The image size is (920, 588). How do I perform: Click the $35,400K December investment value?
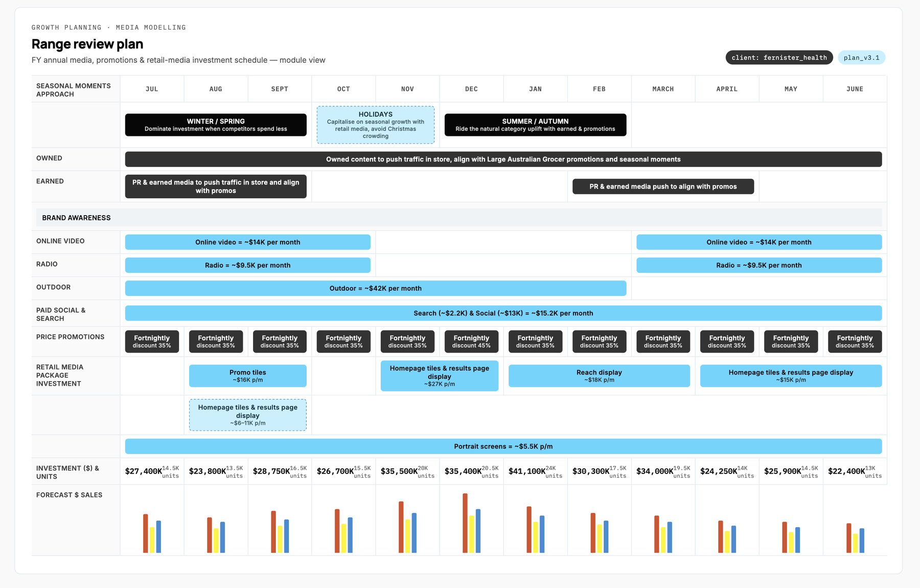pos(463,471)
